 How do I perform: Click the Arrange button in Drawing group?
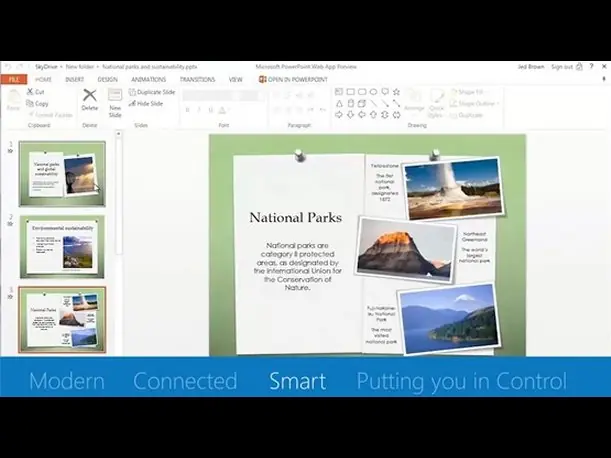click(414, 101)
